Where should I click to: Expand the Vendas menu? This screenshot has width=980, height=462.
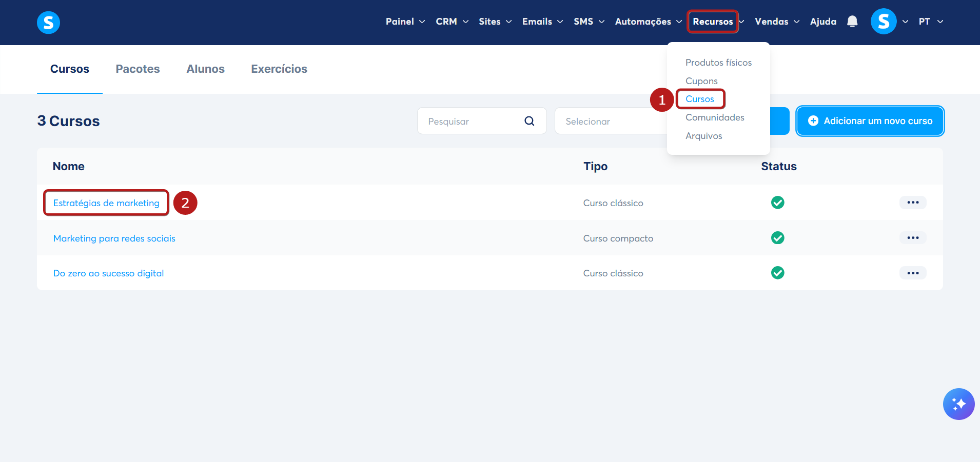point(777,22)
